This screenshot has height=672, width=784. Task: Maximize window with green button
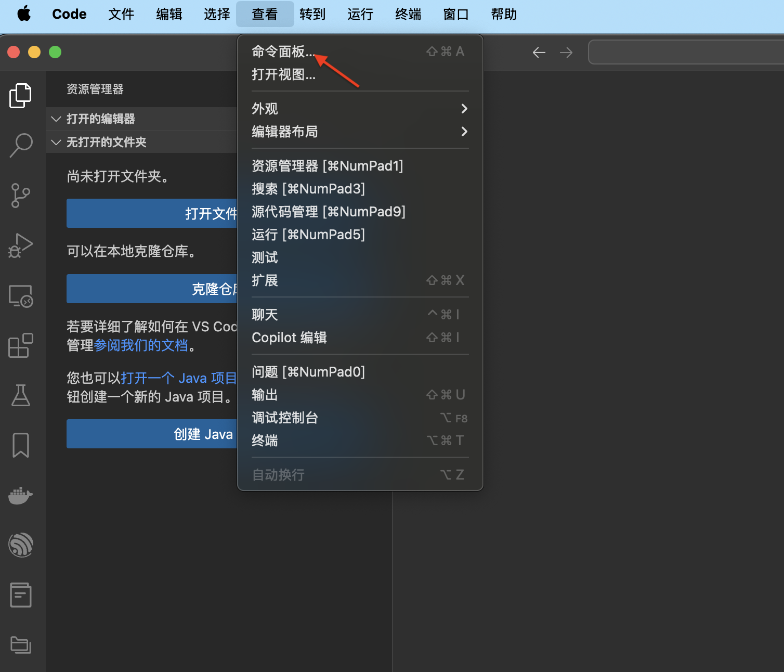[x=55, y=52]
